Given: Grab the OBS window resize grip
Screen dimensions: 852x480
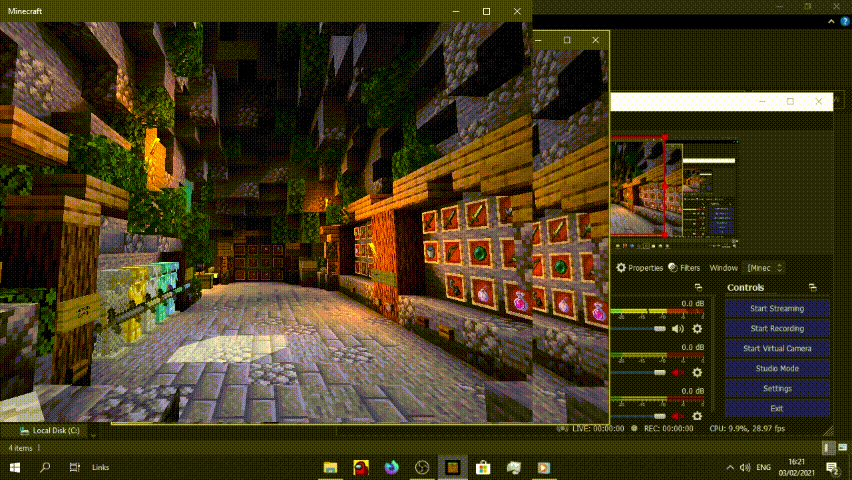Looking at the screenshot, I should click(828, 431).
